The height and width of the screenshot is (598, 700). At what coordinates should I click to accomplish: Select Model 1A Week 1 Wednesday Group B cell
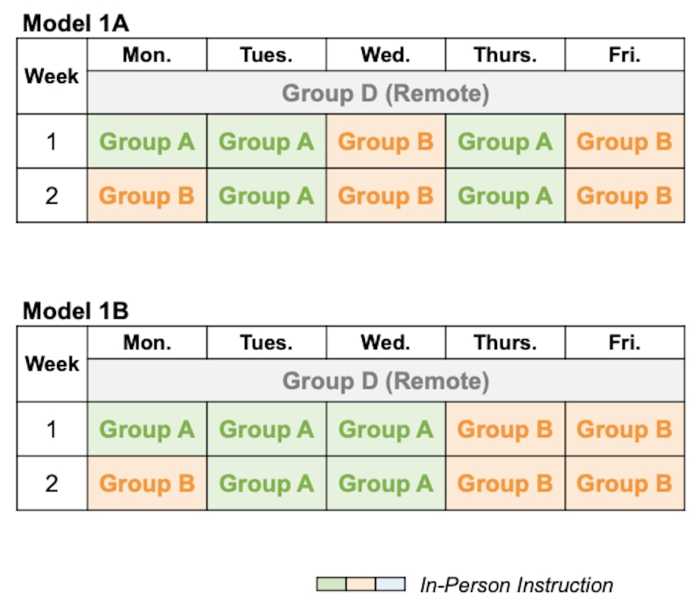tap(386, 142)
